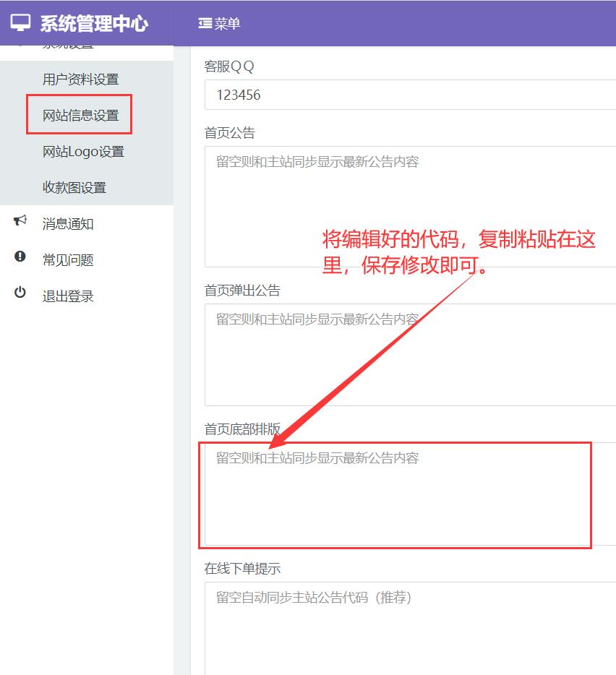Viewport: 616px width, 675px height.
Task: Click the power icon to log out
Action: coord(20,293)
